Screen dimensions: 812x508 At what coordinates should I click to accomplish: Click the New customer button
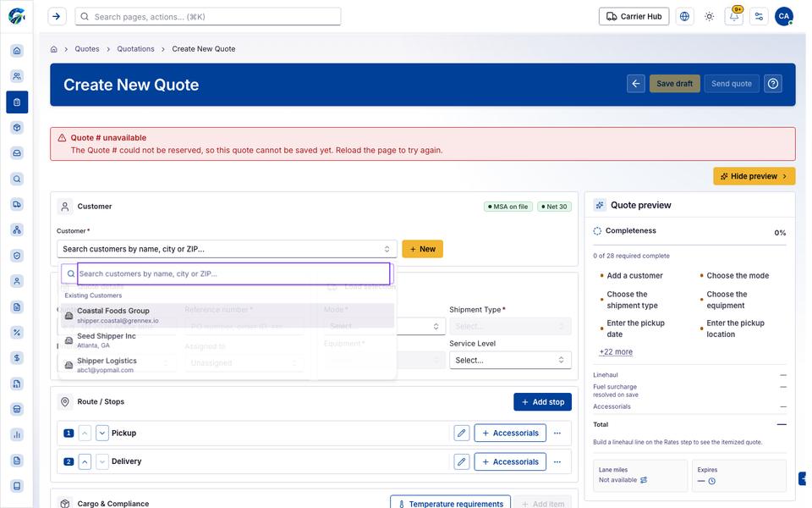click(x=423, y=249)
